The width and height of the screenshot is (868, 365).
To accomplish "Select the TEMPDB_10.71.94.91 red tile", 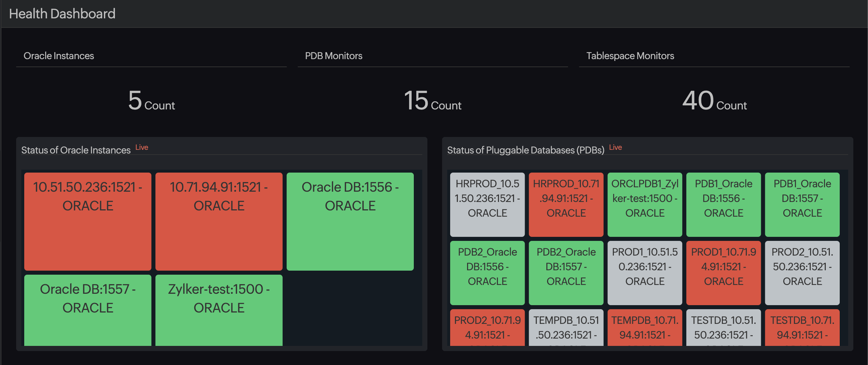I will [645, 329].
